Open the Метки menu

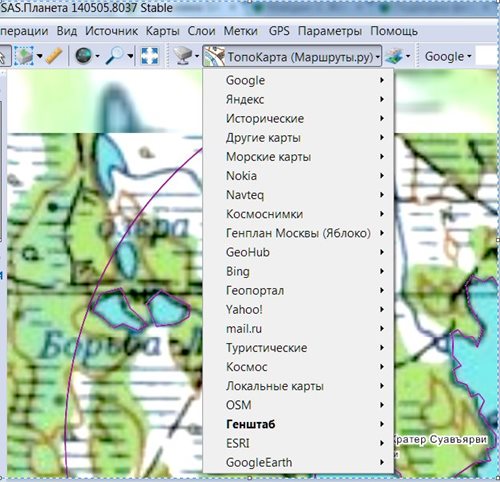[241, 31]
